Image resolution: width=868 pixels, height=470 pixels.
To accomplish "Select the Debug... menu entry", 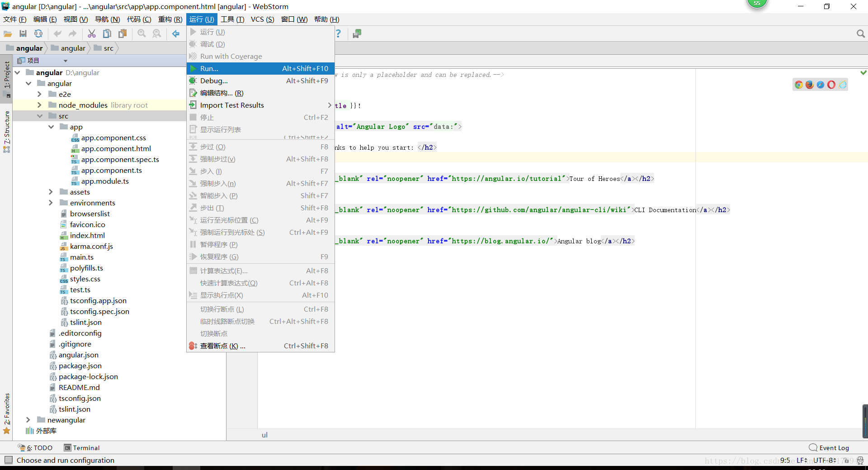I will (260, 81).
